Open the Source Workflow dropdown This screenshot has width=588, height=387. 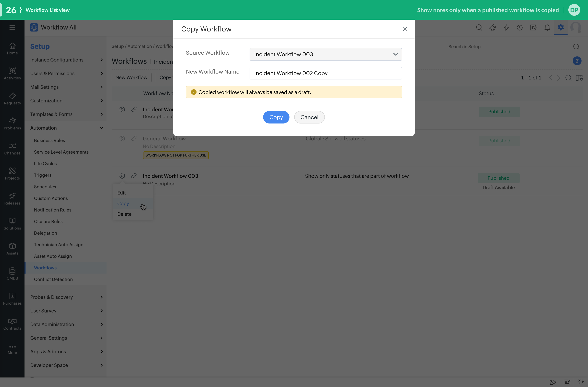(x=325, y=54)
